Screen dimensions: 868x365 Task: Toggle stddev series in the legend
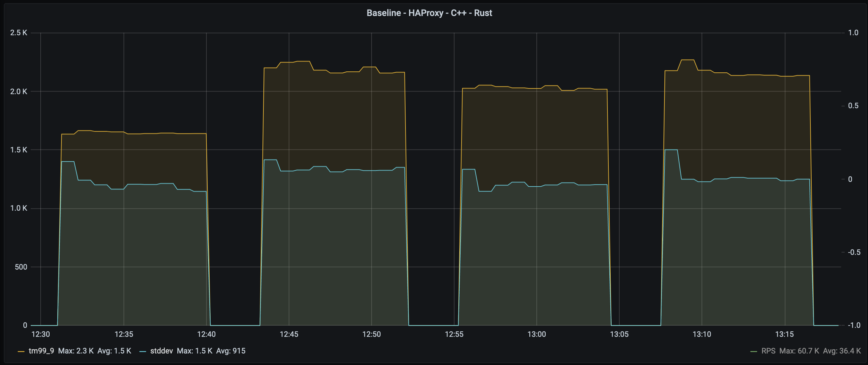(x=161, y=351)
